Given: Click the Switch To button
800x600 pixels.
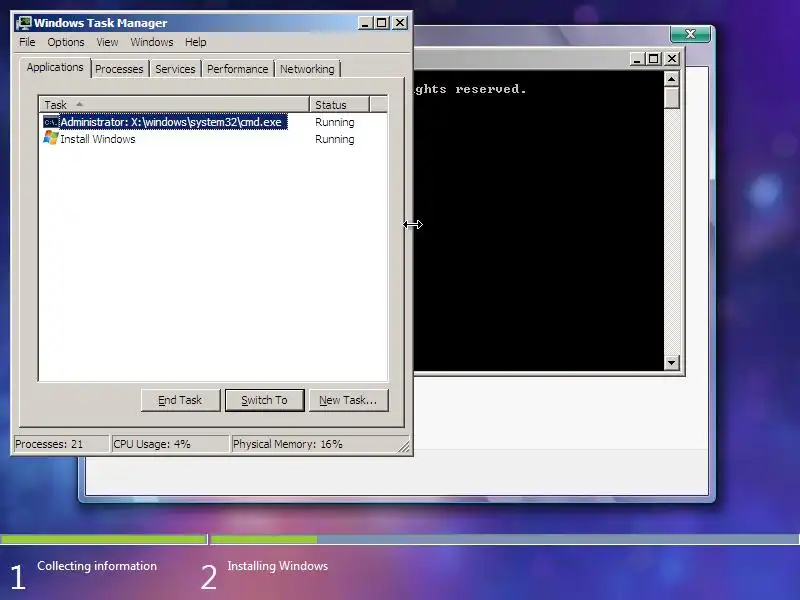Looking at the screenshot, I should (264, 400).
